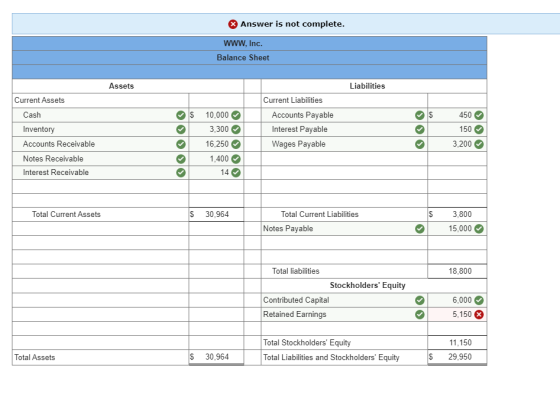
Task: Click green check next to Notes Payable label
Action: point(420,229)
